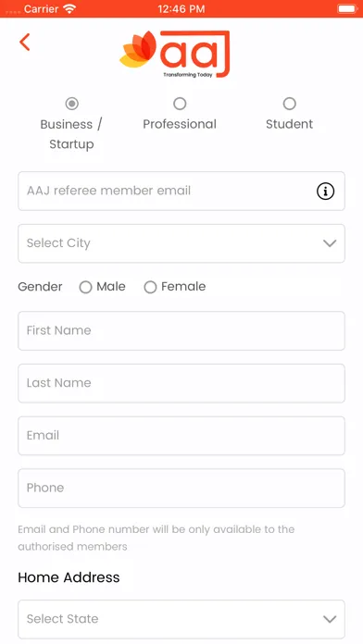363x644 pixels.
Task: Tap the back arrow icon
Action: pyautogui.click(x=25, y=42)
